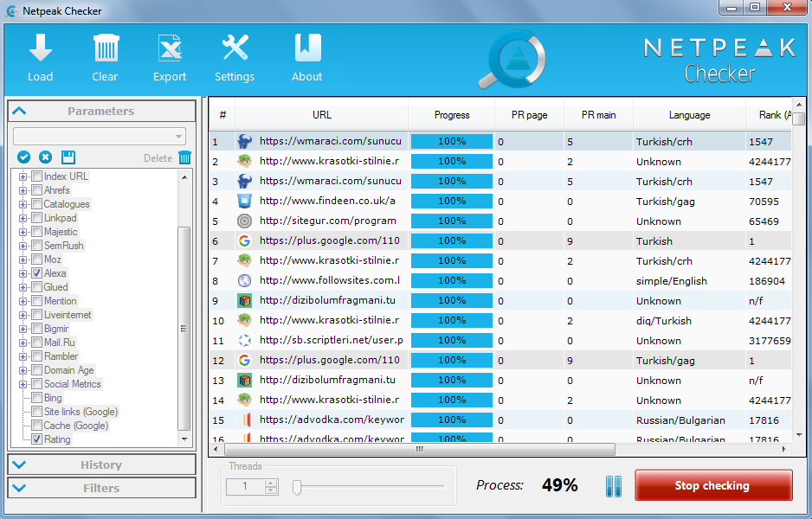Expand the History panel

101,465
